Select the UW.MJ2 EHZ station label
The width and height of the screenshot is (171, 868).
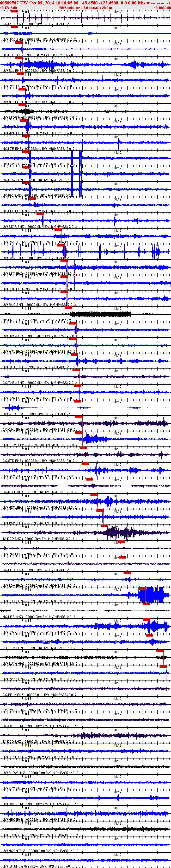[x=39, y=102]
